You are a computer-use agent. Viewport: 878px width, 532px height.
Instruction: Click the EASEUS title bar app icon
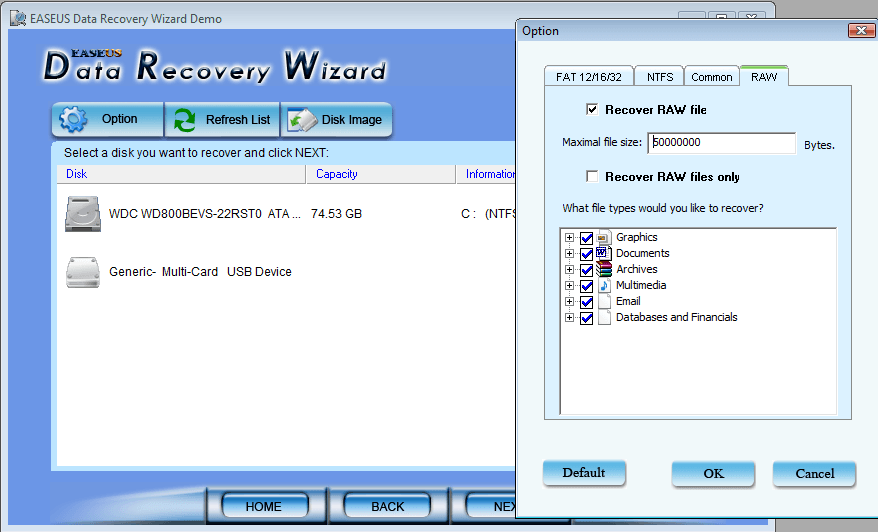(18, 18)
